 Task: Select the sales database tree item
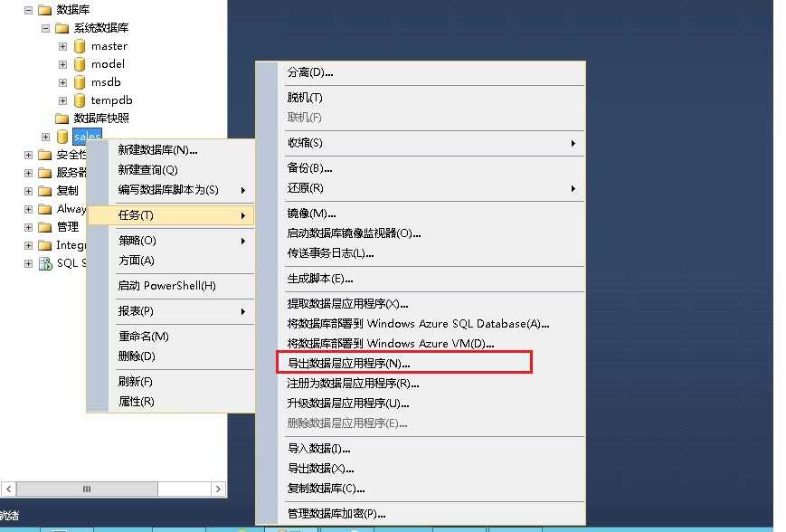[x=87, y=136]
